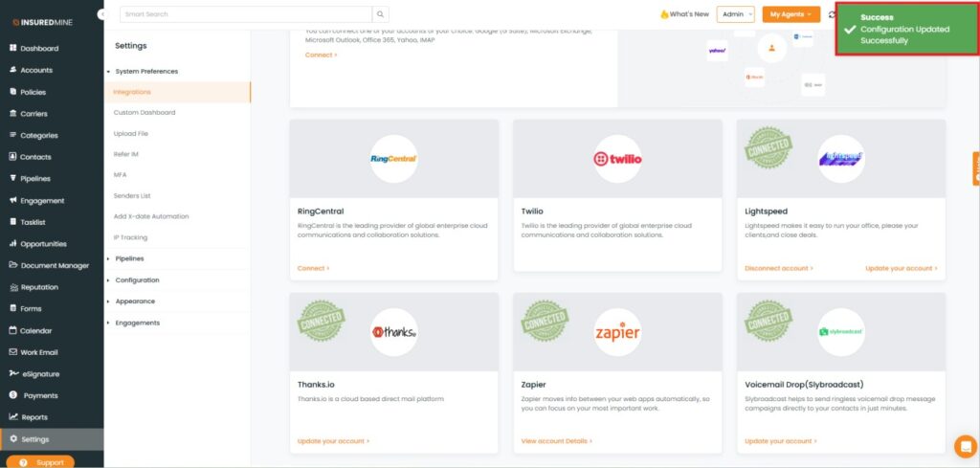Expand the My Agents dropdown
The height and width of the screenshot is (468, 980).
tap(791, 14)
